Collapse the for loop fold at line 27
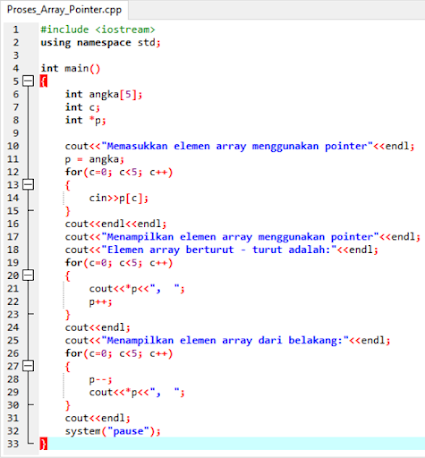This screenshot has width=425, height=458. pos(28,366)
